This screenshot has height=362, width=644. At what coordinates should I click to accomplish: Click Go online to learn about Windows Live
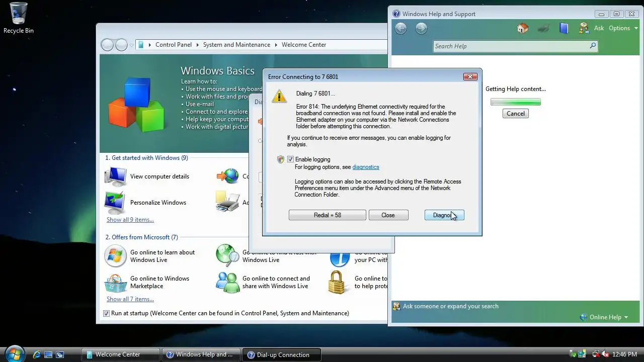(163, 256)
